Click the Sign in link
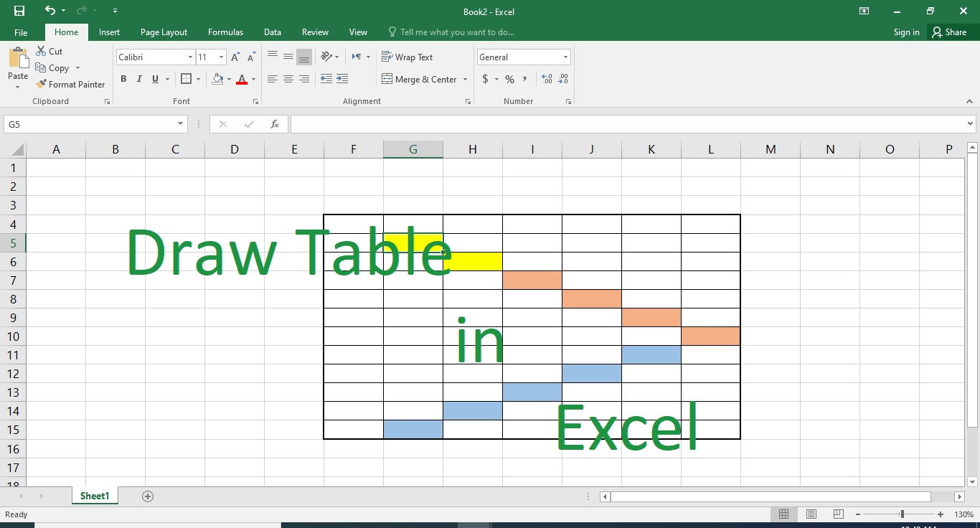The image size is (980, 528). (906, 32)
